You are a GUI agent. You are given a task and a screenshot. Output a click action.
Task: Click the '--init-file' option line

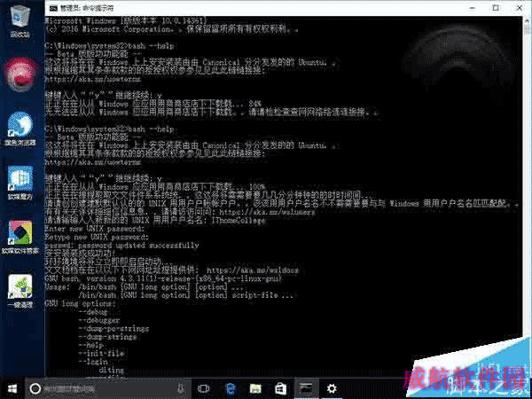101,354
